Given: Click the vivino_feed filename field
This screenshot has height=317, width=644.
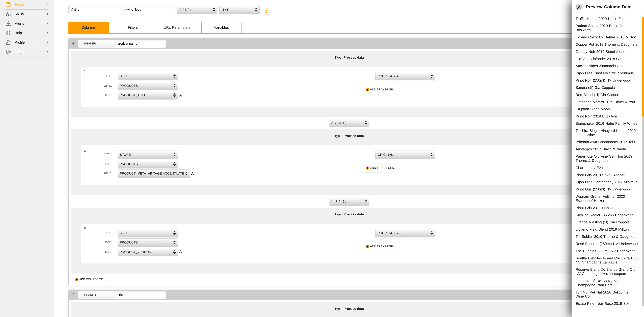Looking at the screenshot, I should [x=149, y=10].
